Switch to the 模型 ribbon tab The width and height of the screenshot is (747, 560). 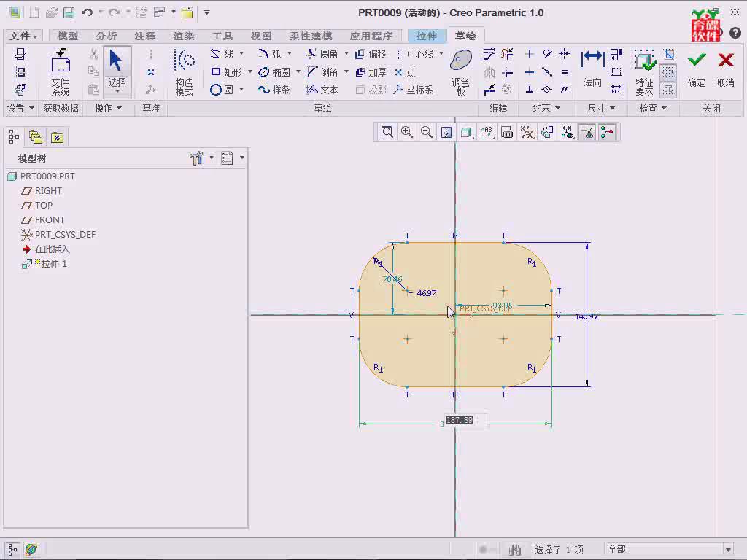pyautogui.click(x=68, y=36)
